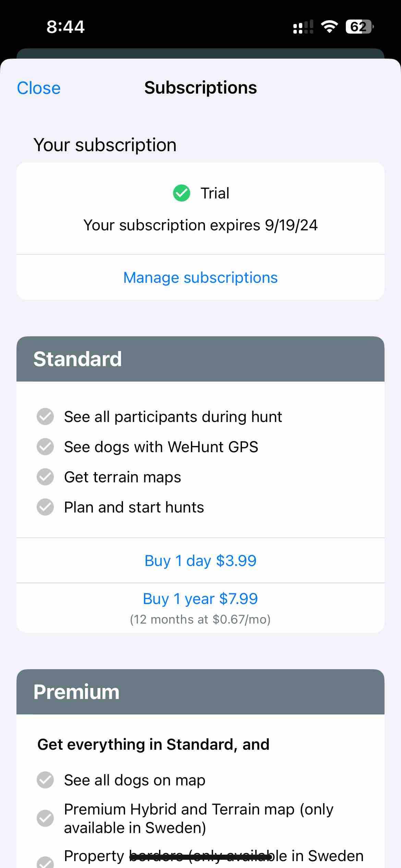This screenshot has height=868, width=401.
Task: Tap checkmark beside See dogs with WeHunt GPS
Action: point(45,447)
